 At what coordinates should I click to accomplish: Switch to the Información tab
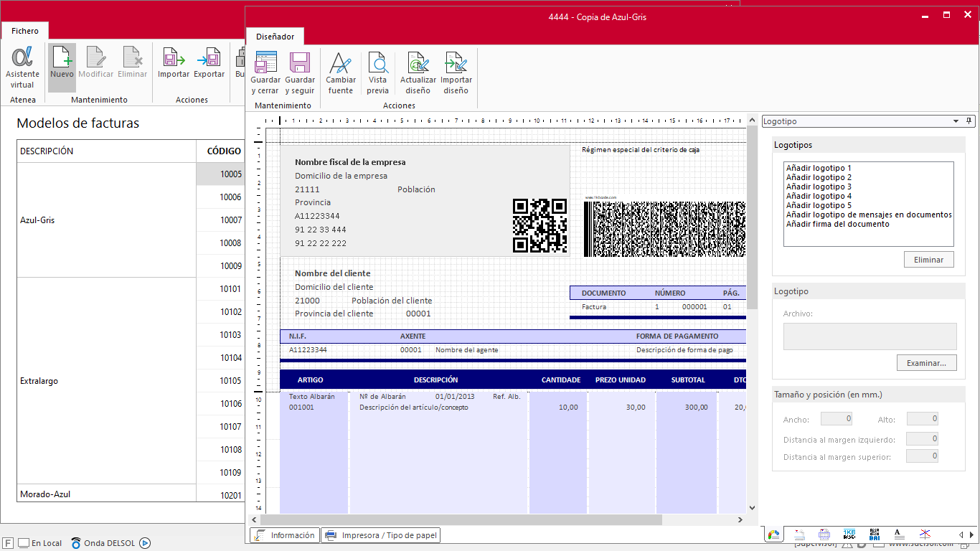[x=285, y=535]
